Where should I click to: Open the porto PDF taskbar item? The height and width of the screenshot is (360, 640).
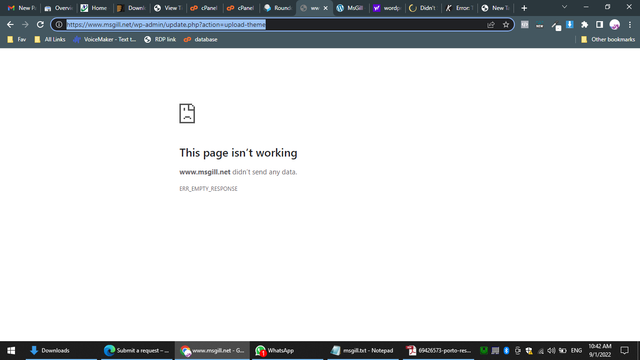point(438,350)
